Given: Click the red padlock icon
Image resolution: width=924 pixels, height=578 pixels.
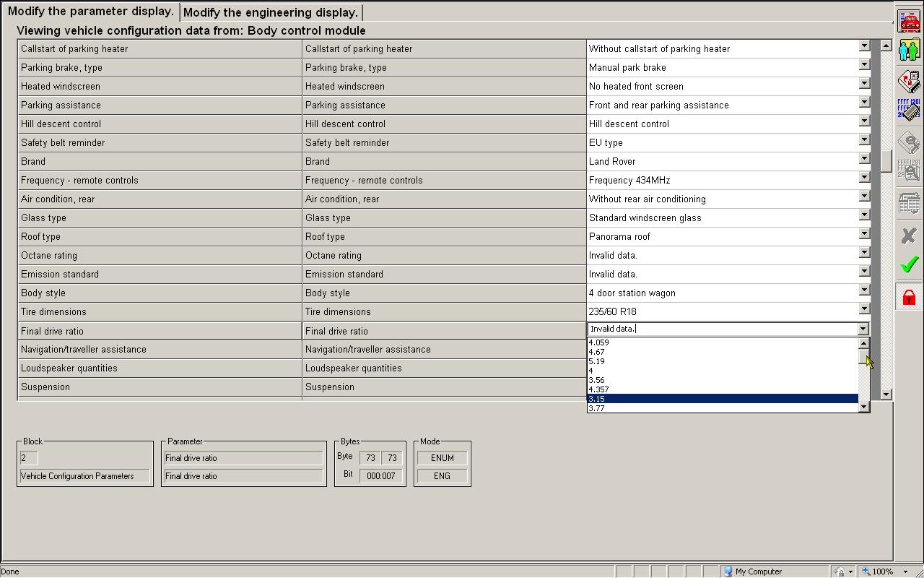Looking at the screenshot, I should 909,296.
